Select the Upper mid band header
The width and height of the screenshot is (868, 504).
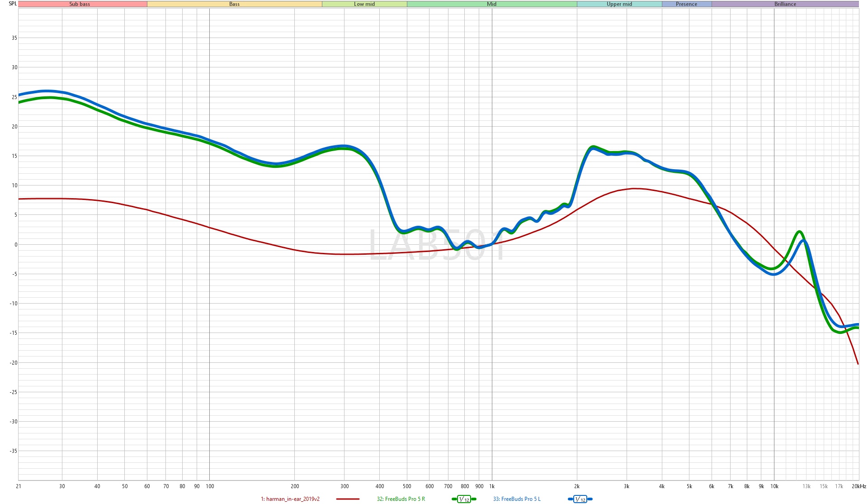[x=619, y=4]
